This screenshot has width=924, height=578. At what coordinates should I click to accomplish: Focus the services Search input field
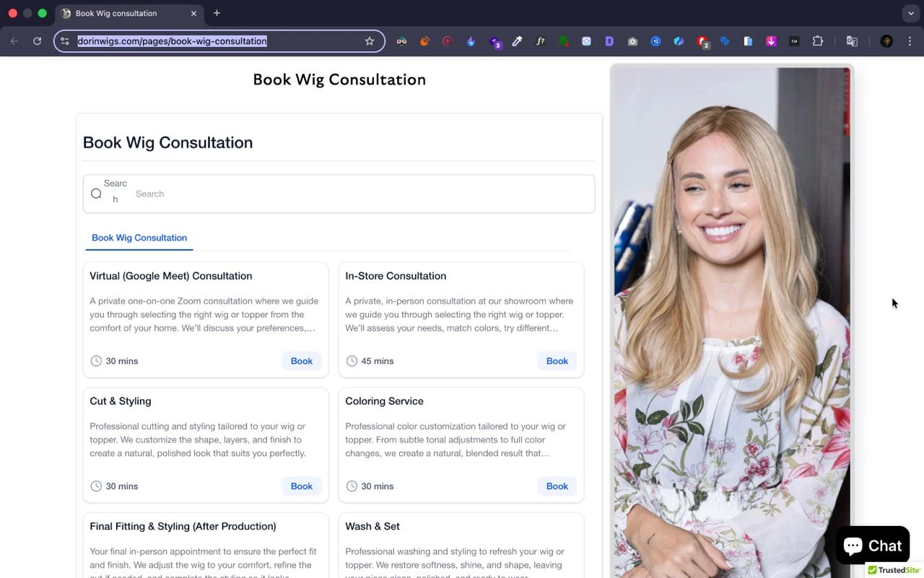coord(339,194)
